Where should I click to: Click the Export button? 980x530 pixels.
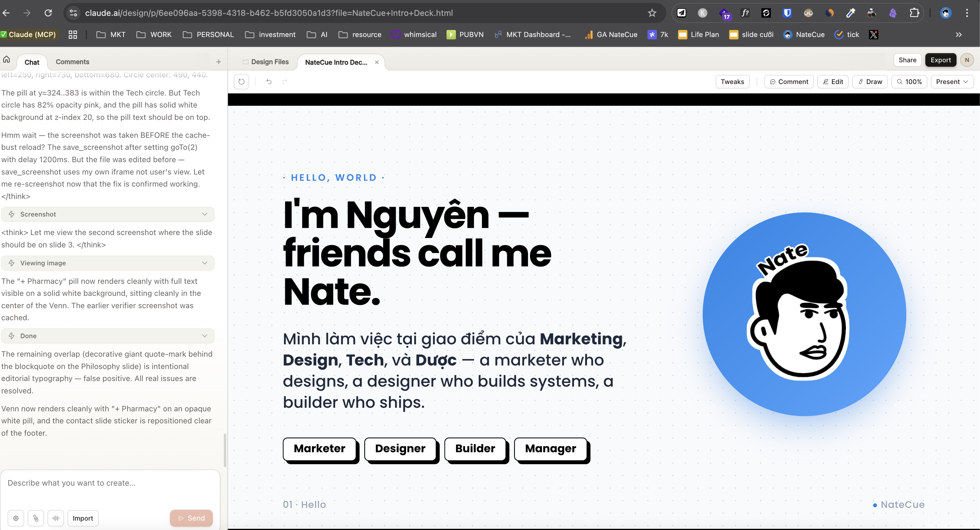940,60
